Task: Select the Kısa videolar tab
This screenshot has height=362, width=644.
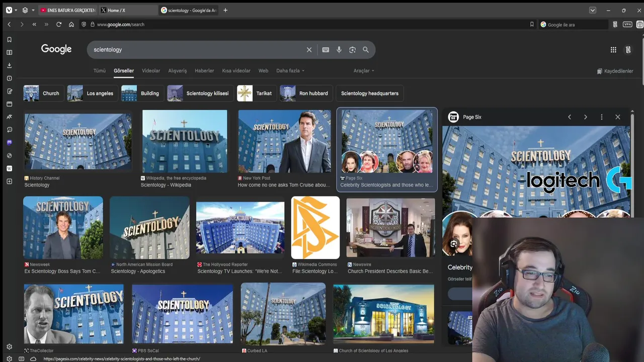Action: coord(236,71)
